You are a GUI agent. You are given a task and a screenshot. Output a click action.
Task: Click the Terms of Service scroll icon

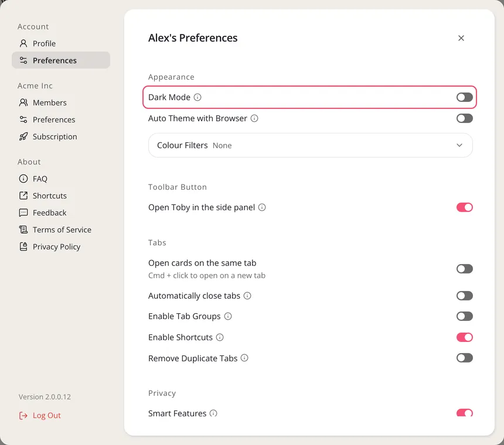[x=23, y=230]
